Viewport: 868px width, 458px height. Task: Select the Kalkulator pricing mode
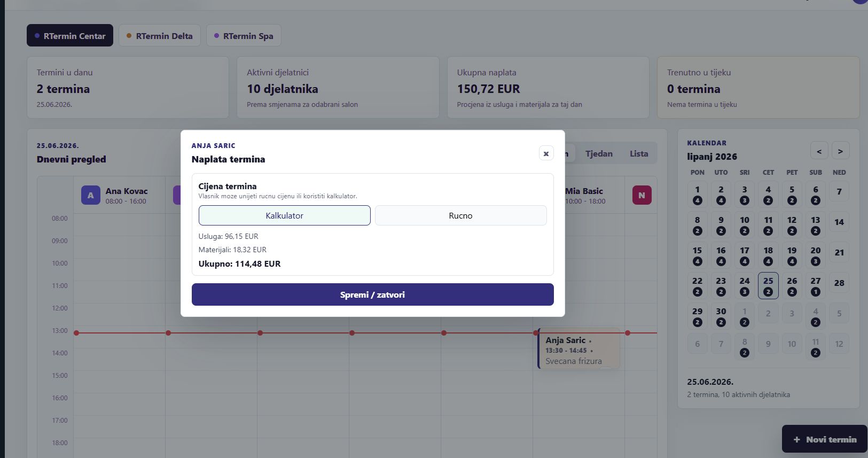284,215
